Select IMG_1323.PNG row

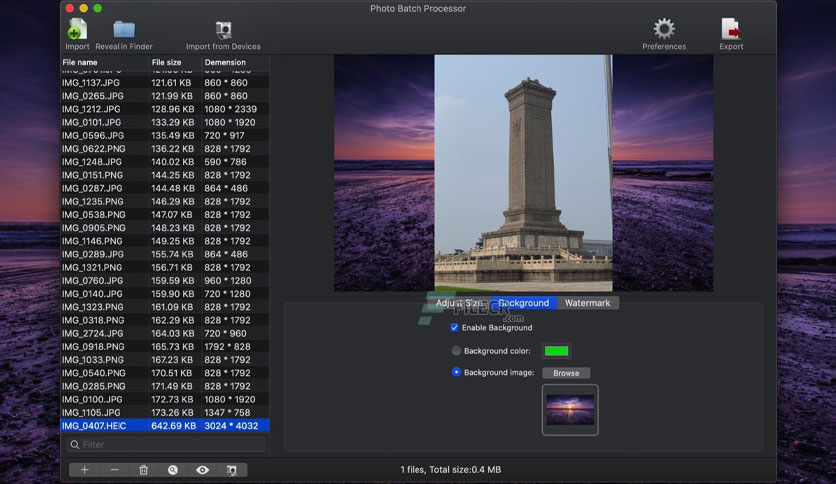click(165, 307)
